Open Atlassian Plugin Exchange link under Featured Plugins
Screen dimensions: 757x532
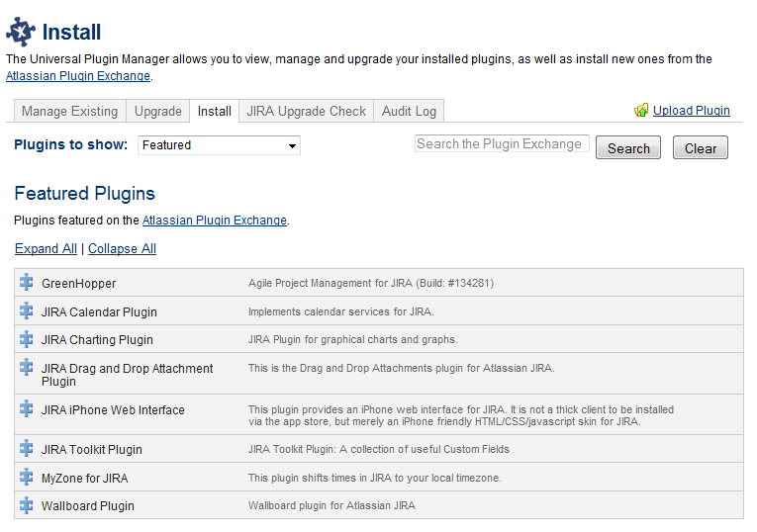[x=215, y=221]
